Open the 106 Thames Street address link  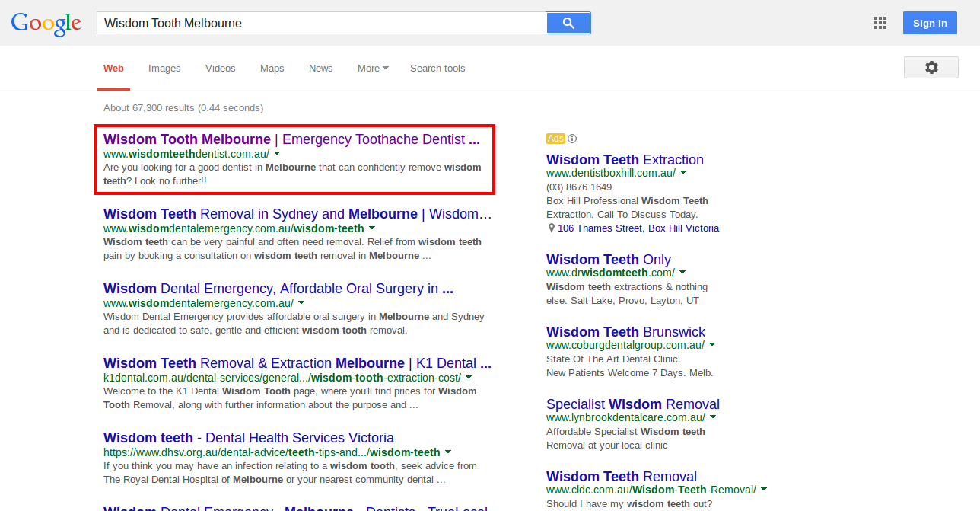[x=600, y=228]
